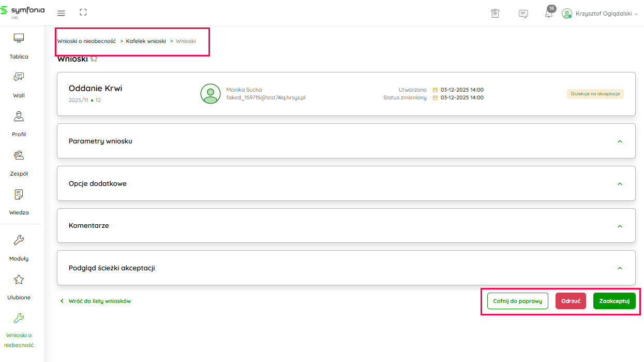Click the Symfonia HR logo
The image size is (644, 362).
pyautogui.click(x=22, y=12)
